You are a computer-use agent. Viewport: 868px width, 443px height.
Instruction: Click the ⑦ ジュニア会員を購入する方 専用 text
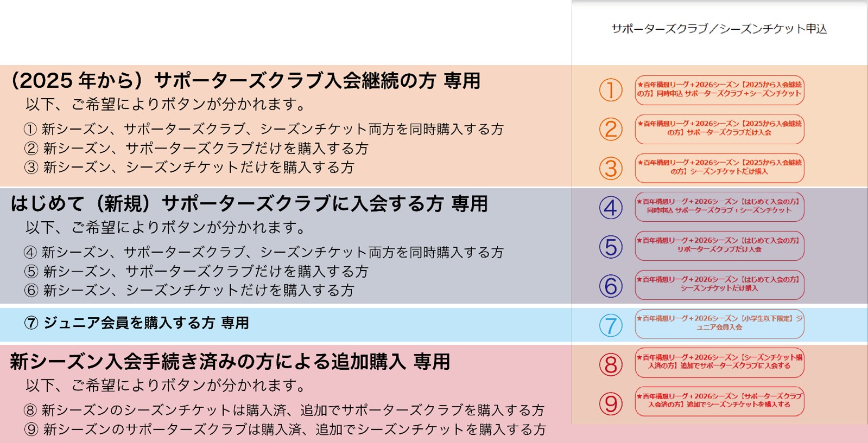coord(137,323)
